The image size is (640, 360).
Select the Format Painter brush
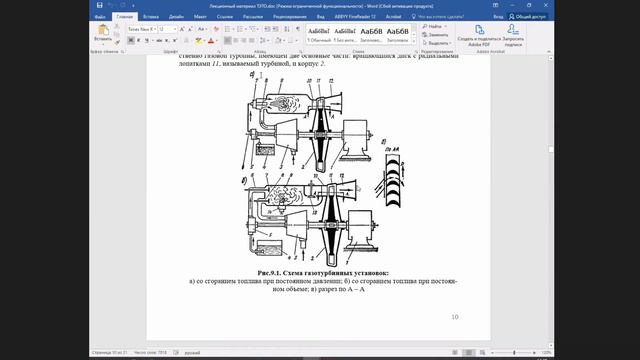click(117, 42)
